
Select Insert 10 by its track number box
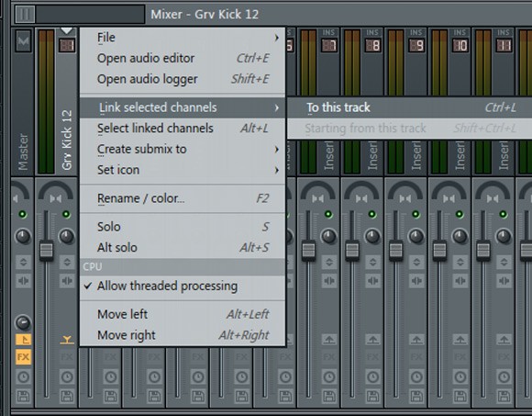[460, 45]
